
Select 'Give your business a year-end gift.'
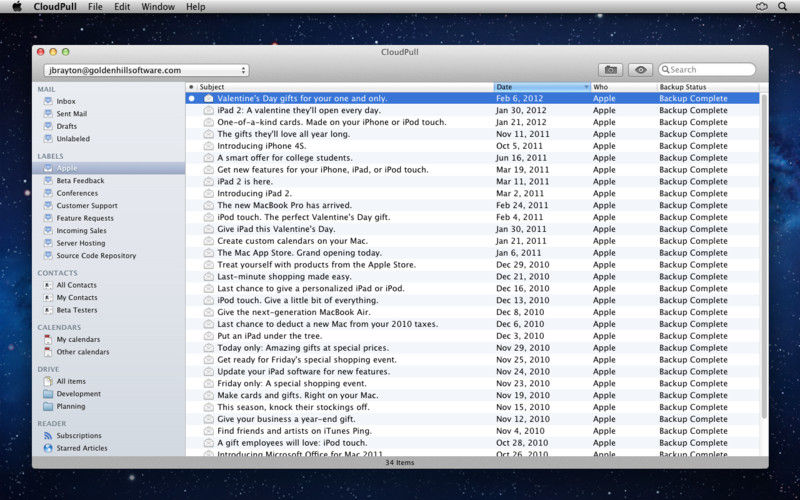pos(472,419)
